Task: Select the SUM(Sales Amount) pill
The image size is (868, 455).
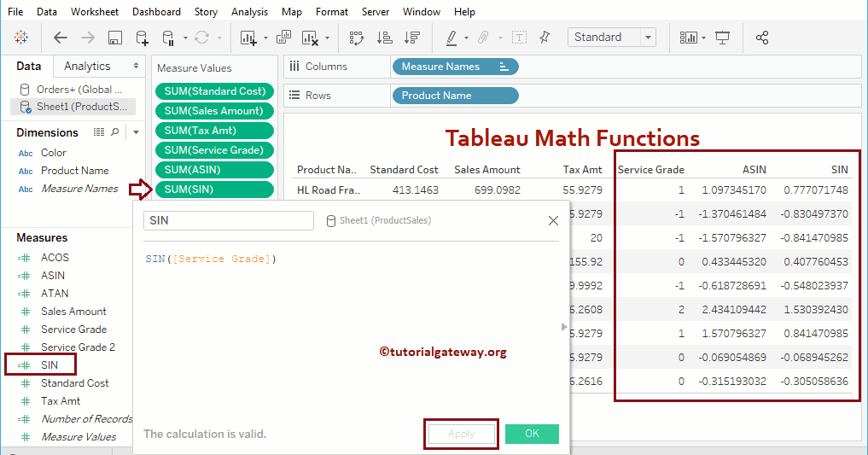Action: (x=215, y=111)
